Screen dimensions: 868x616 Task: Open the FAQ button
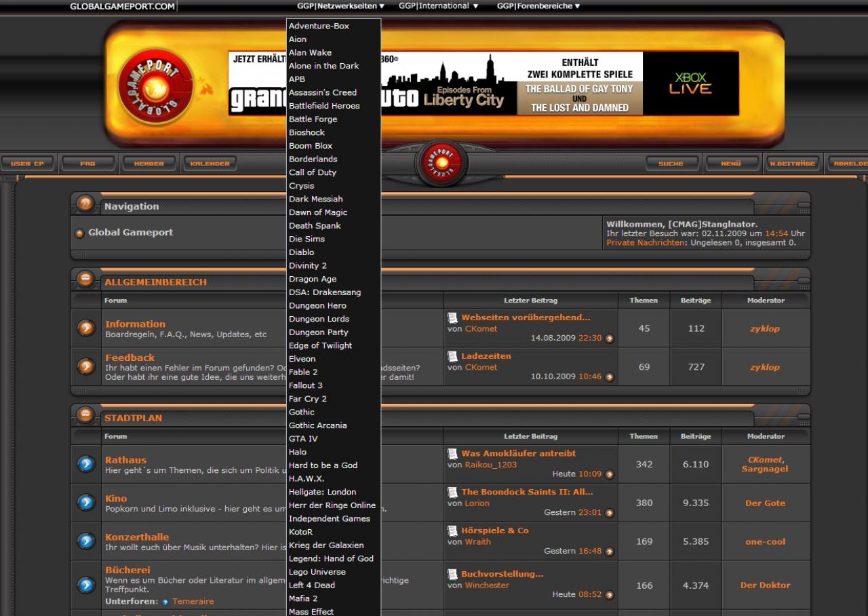click(x=87, y=163)
